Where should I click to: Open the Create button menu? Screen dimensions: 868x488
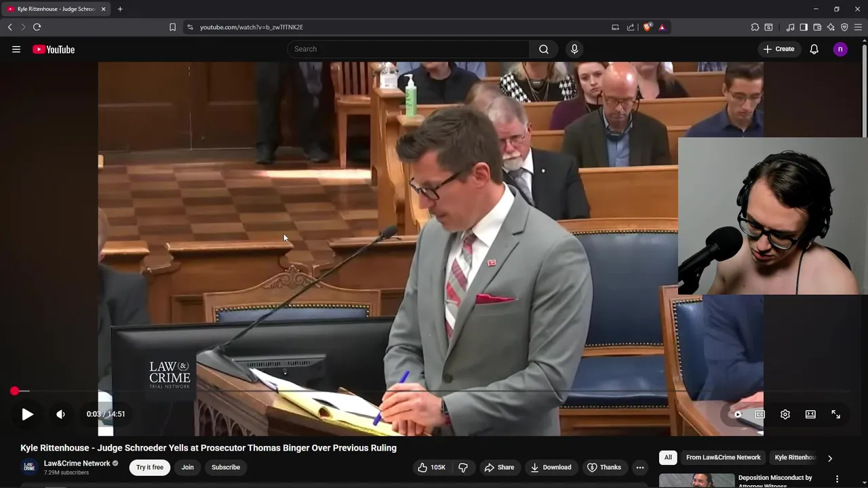point(778,49)
